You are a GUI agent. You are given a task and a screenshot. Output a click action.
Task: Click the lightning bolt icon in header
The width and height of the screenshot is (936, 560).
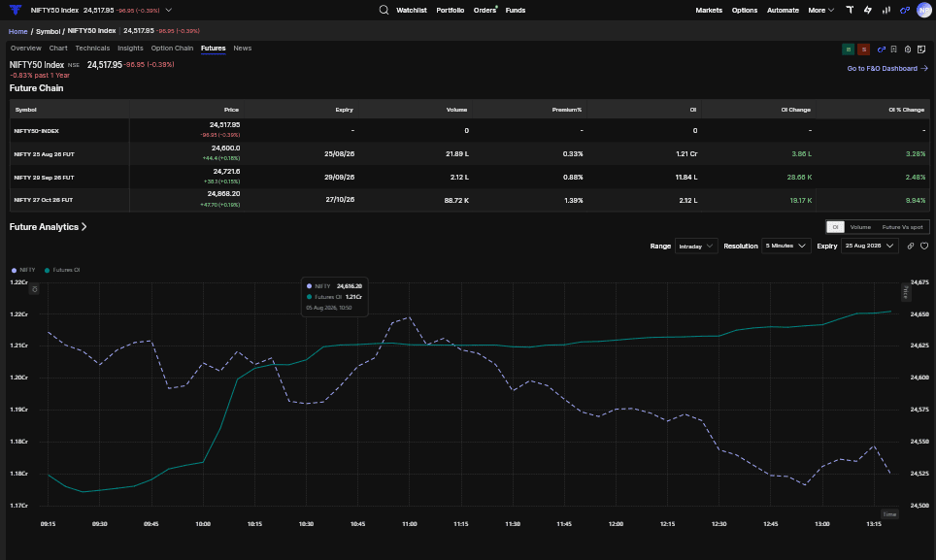868,10
